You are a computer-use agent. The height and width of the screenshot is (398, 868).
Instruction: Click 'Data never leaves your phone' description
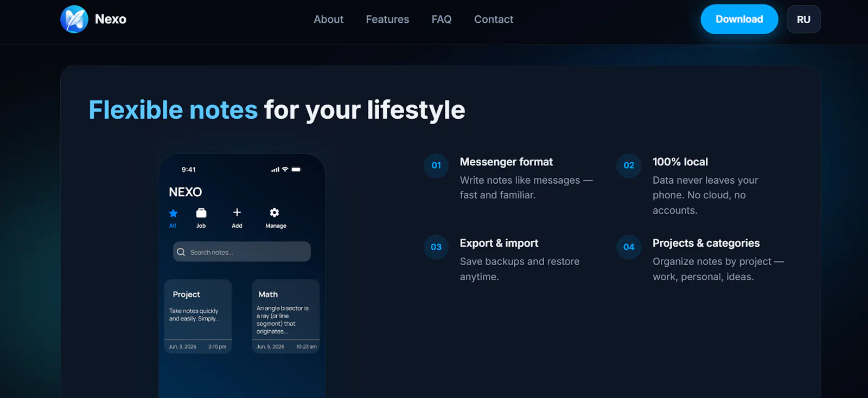click(705, 195)
